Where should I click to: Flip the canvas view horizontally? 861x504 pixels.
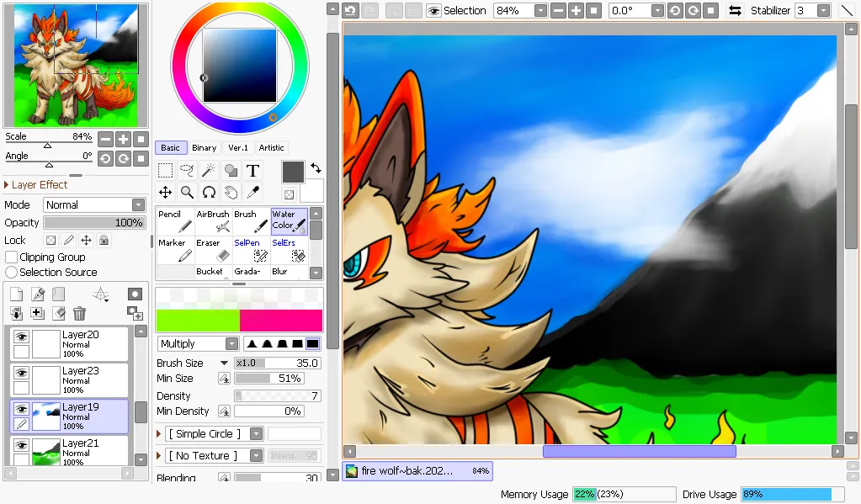pos(735,10)
